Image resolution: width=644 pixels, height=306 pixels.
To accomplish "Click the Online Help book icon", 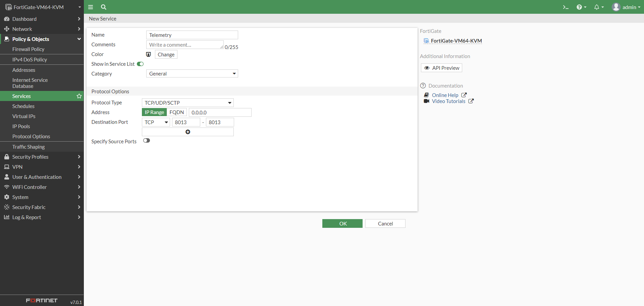I will (426, 95).
